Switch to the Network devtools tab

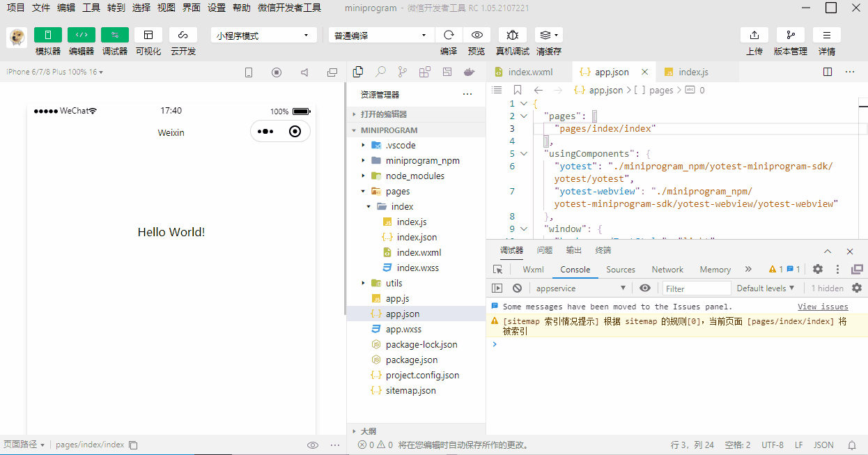pos(667,270)
